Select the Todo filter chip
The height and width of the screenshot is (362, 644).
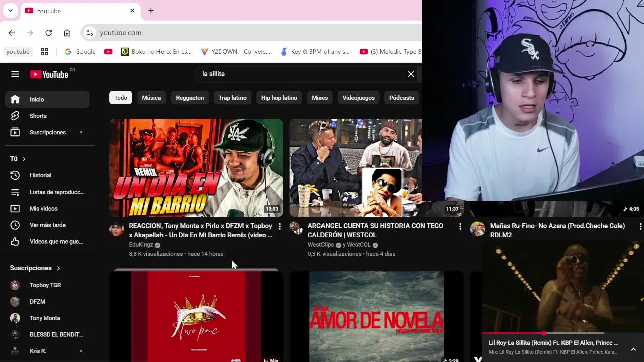[x=121, y=98]
